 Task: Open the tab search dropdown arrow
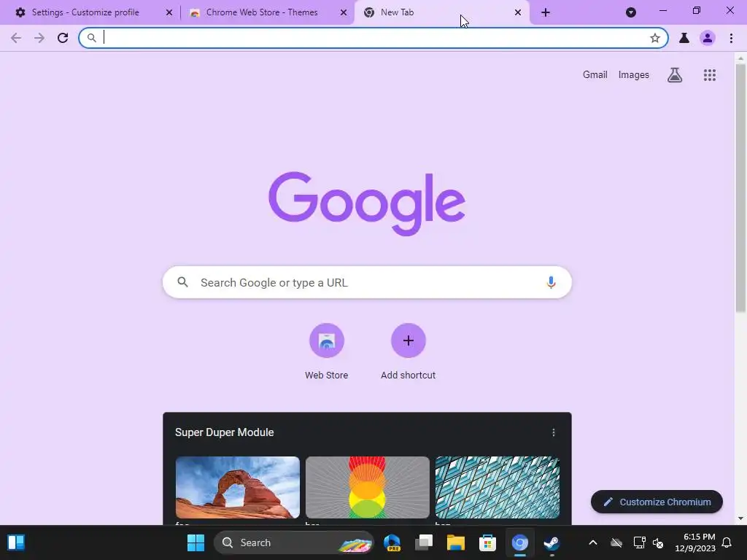pos(631,12)
